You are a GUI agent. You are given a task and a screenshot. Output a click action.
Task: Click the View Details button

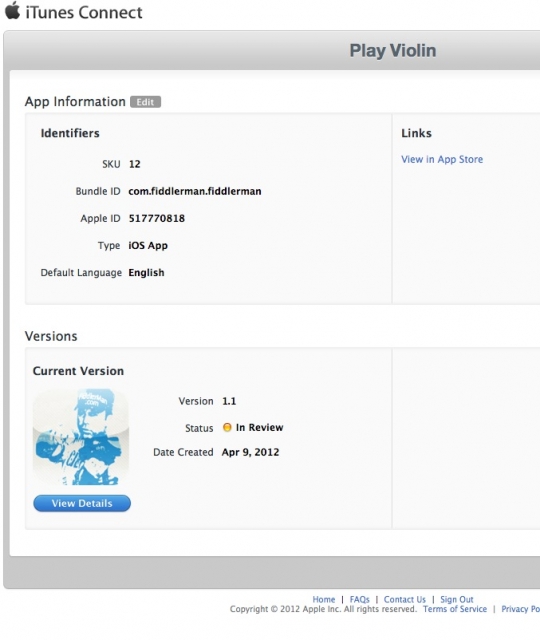(x=82, y=503)
